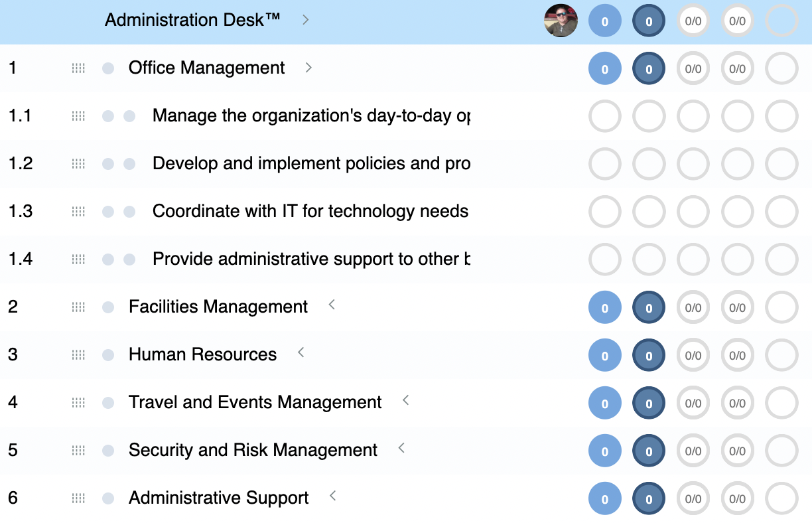Click the user avatar in Administration Desk row

[561, 21]
